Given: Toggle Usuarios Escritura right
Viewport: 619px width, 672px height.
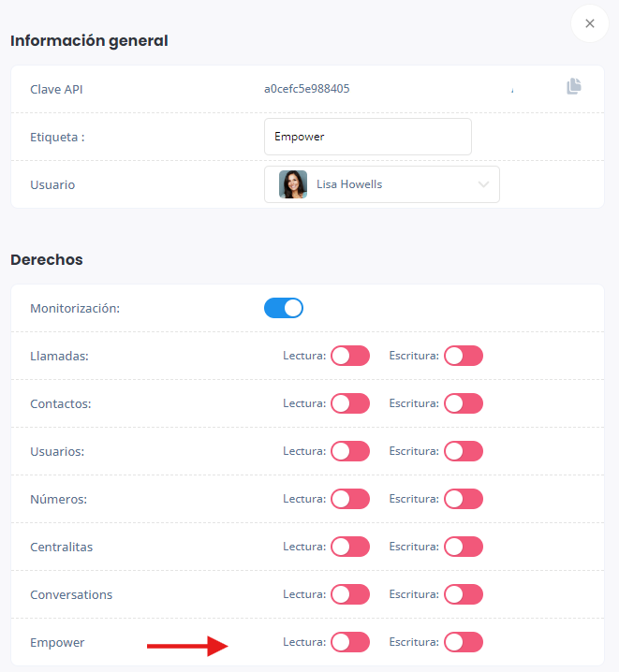Looking at the screenshot, I should [x=464, y=451].
